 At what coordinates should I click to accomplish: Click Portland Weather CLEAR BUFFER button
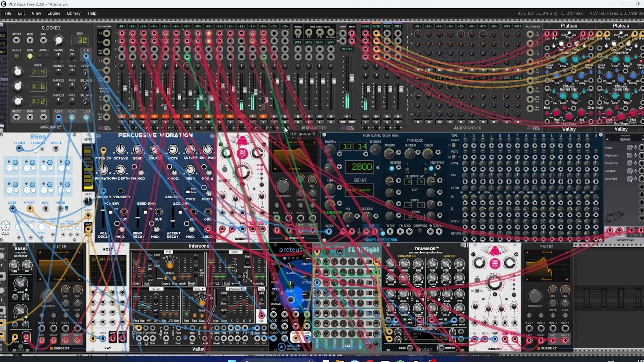coord(333,218)
